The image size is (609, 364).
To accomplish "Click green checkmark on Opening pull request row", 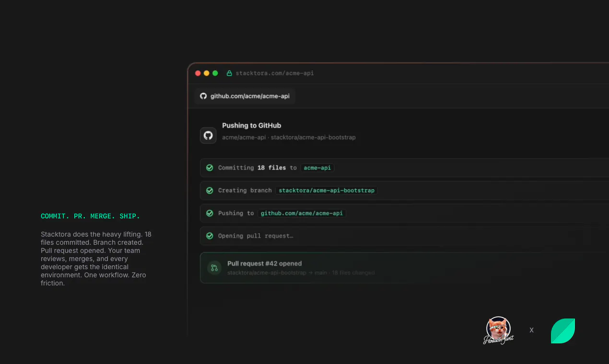I will pyautogui.click(x=210, y=236).
